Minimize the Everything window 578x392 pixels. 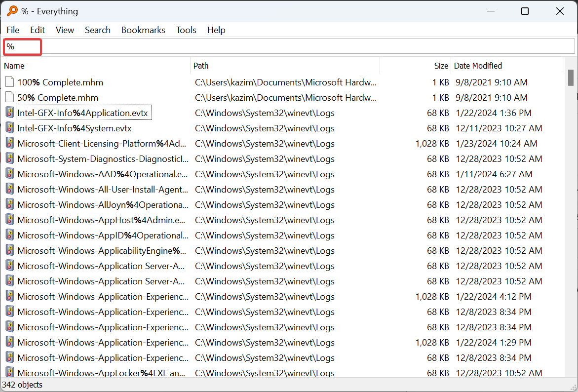(491, 11)
